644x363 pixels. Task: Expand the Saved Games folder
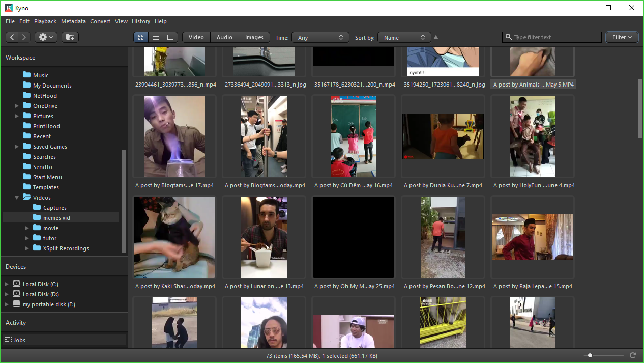pyautogui.click(x=17, y=147)
